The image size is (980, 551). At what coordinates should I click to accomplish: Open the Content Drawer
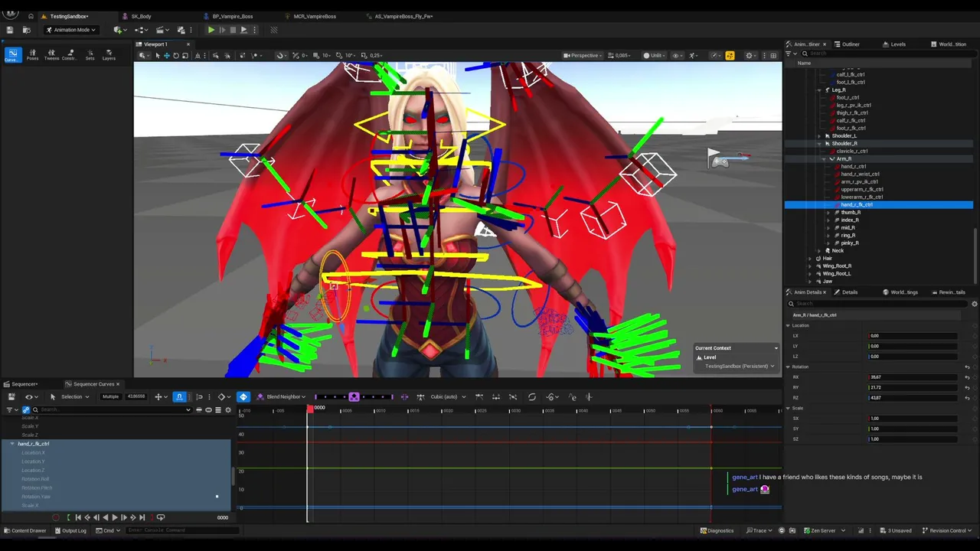click(x=24, y=530)
